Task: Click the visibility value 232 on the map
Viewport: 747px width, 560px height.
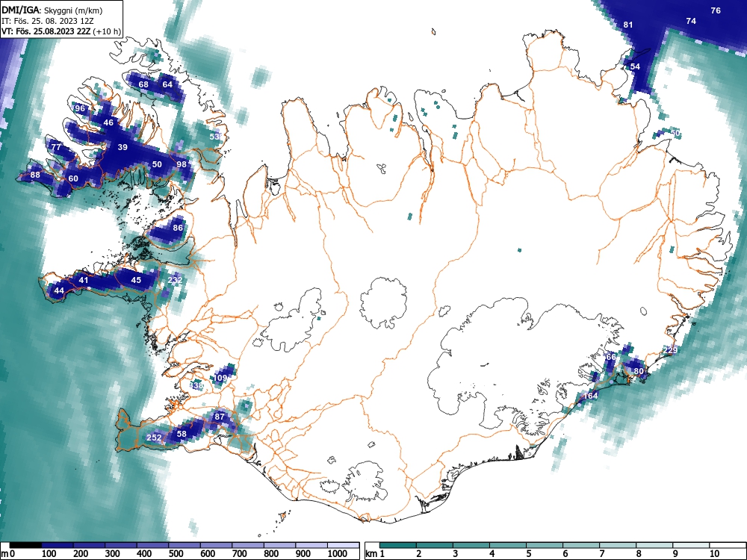Action: coord(176,280)
